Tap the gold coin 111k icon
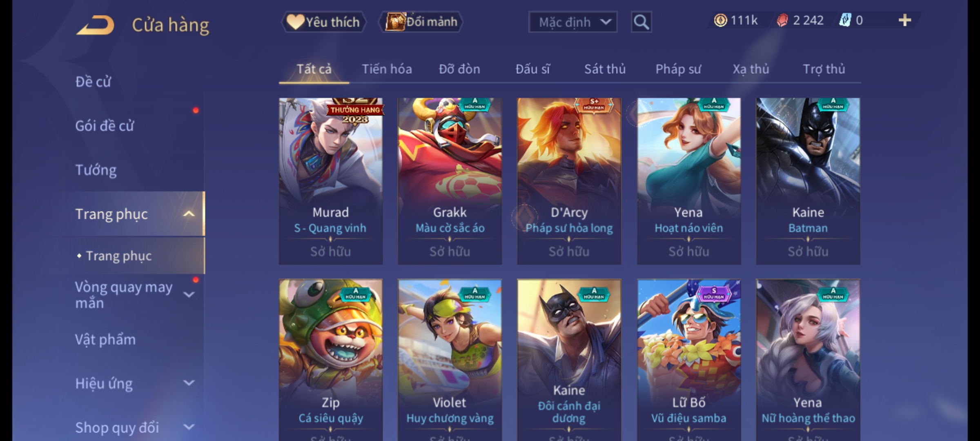The image size is (980, 441). pos(720,20)
